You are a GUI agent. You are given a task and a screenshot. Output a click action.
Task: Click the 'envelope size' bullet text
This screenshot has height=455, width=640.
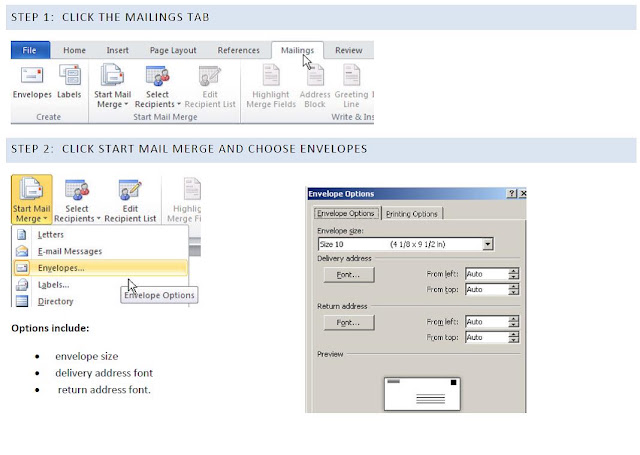pos(87,356)
